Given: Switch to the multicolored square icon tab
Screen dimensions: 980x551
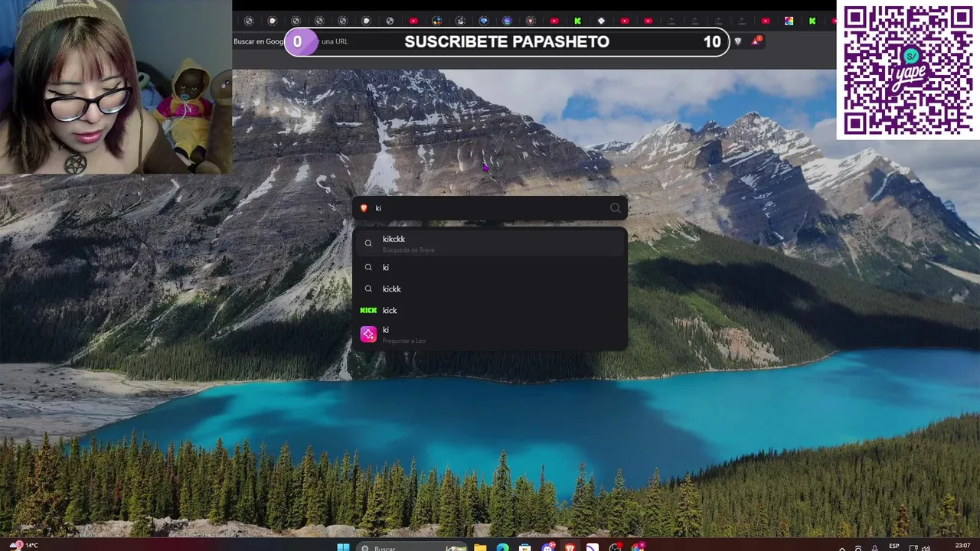Looking at the screenshot, I should tap(789, 21).
